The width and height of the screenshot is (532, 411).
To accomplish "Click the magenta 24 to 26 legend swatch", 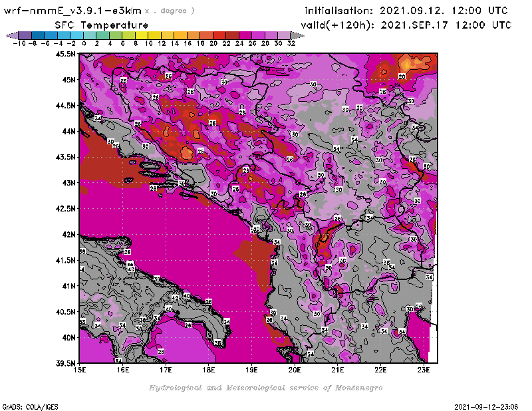I will point(245,35).
